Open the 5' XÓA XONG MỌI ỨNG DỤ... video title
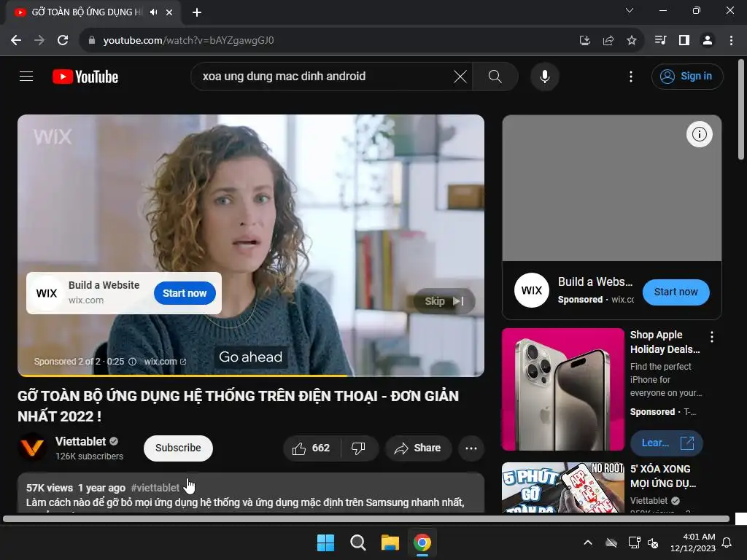This screenshot has width=747, height=560. (662, 476)
